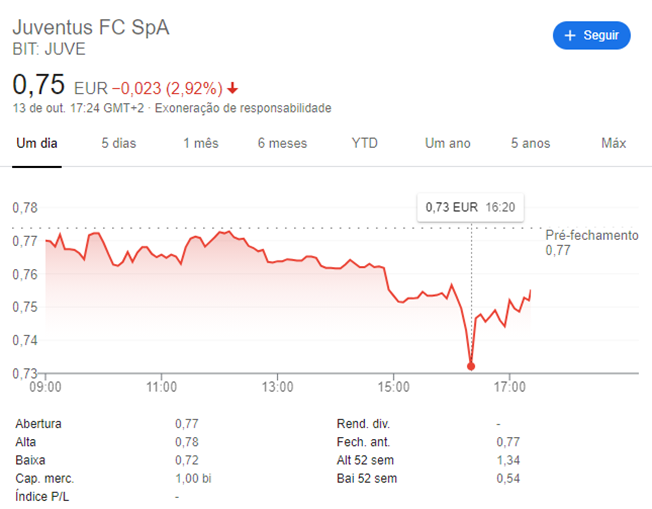Image resolution: width=652 pixels, height=509 pixels.
Task: Click the plus icon in Seguir
Action: [x=571, y=35]
